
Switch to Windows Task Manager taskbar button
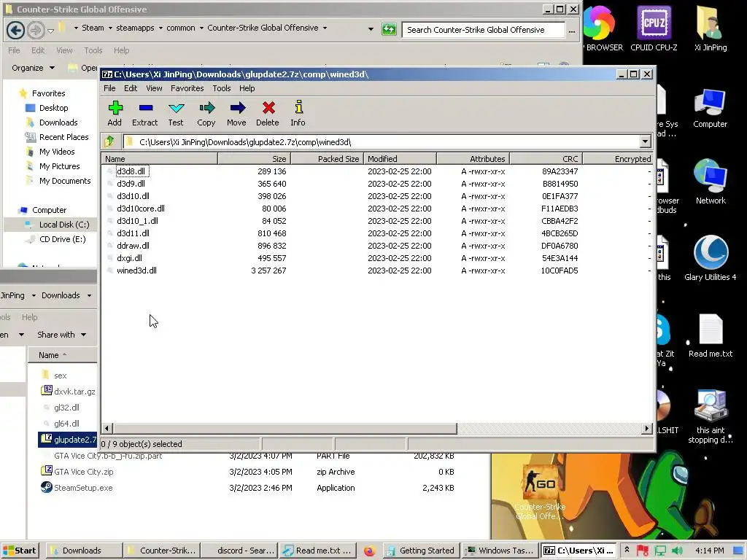tap(500, 551)
